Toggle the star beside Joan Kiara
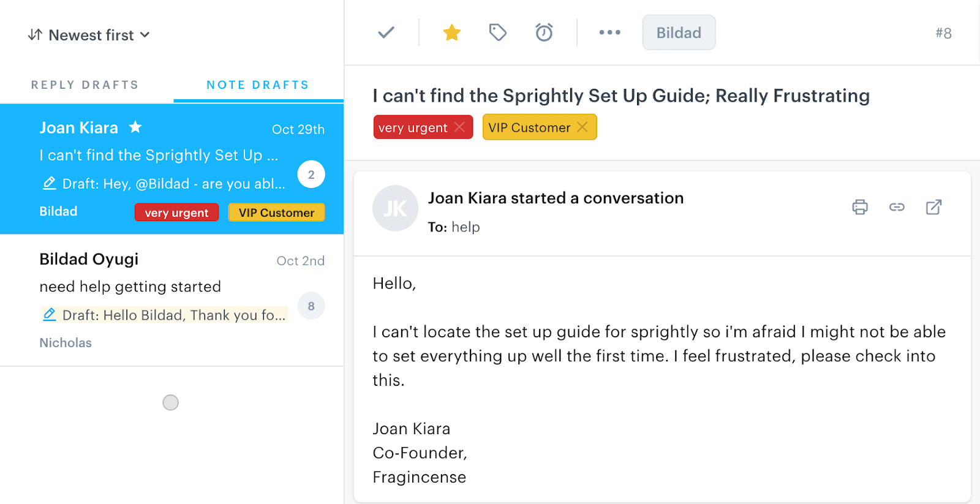Screen dimensions: 980x504 [135, 127]
